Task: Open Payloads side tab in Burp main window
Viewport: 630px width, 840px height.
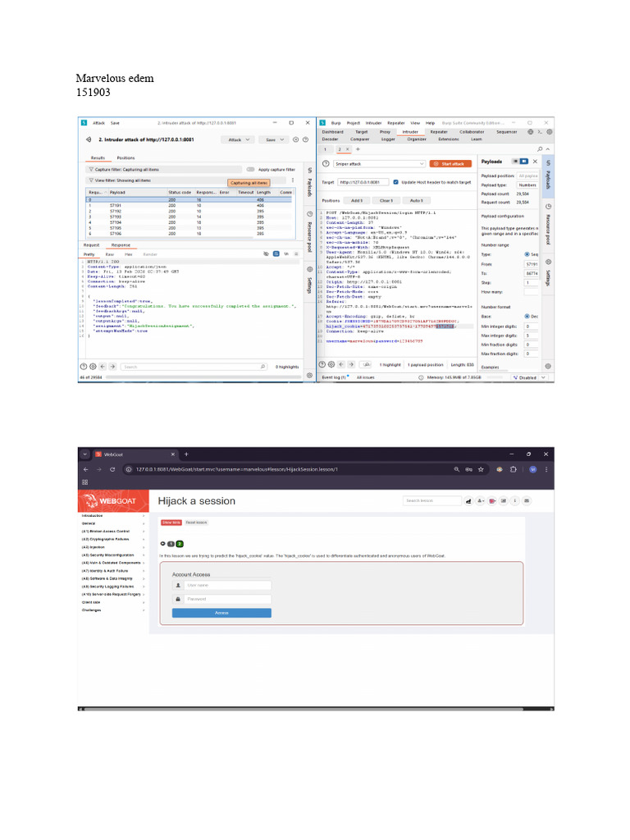Action: [548, 176]
